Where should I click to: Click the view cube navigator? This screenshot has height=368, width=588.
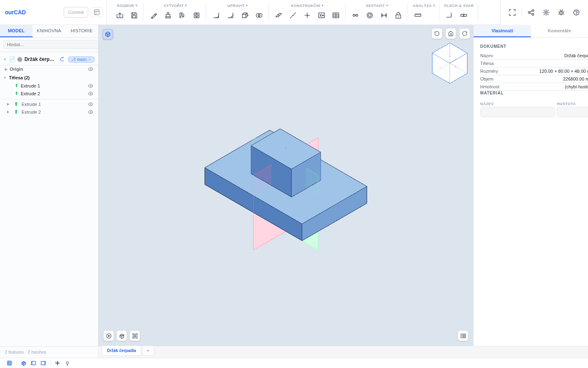450,63
